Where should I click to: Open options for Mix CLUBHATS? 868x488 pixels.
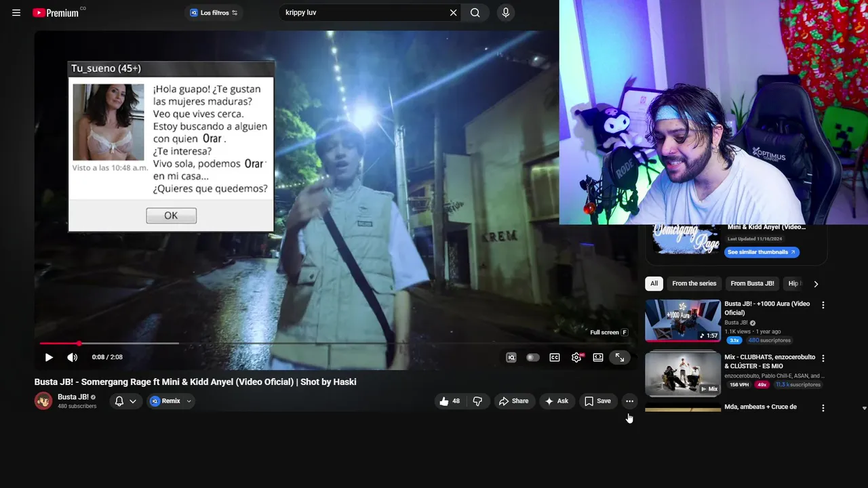tap(823, 358)
